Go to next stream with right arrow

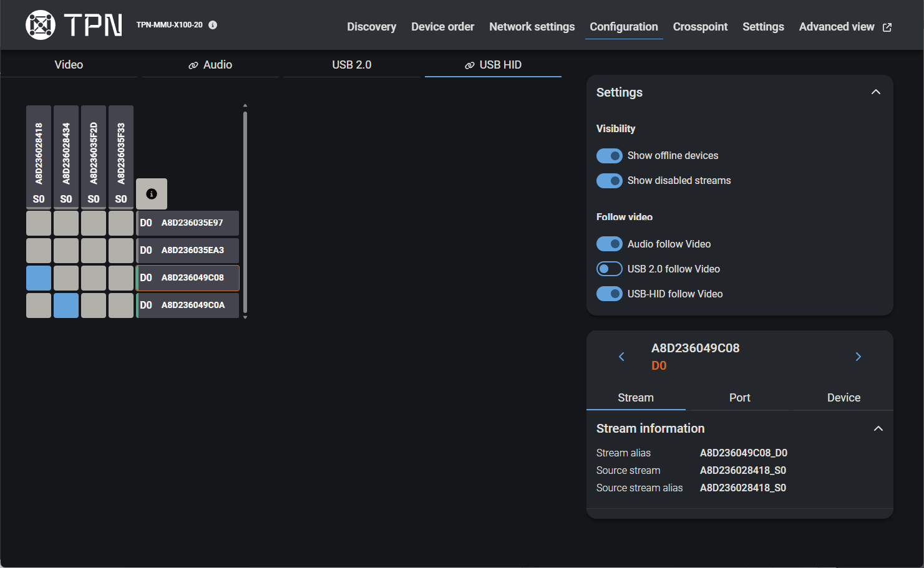858,357
